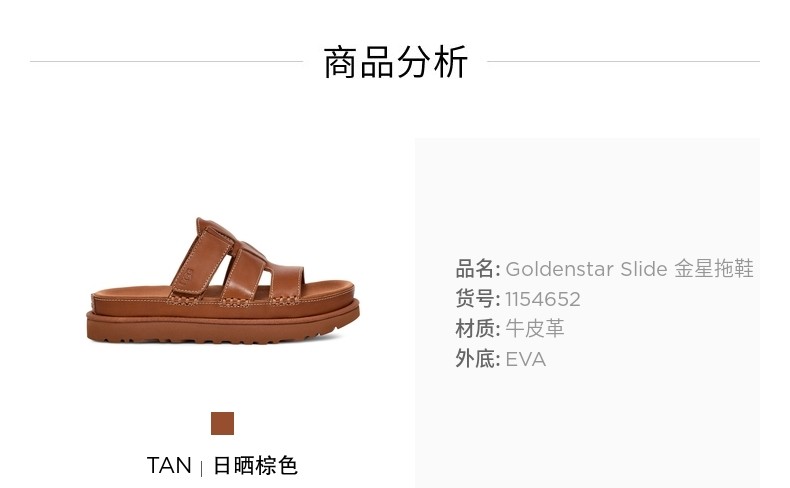
Task: Click the 金星拖鞋 Chinese product name
Action: click(x=713, y=269)
